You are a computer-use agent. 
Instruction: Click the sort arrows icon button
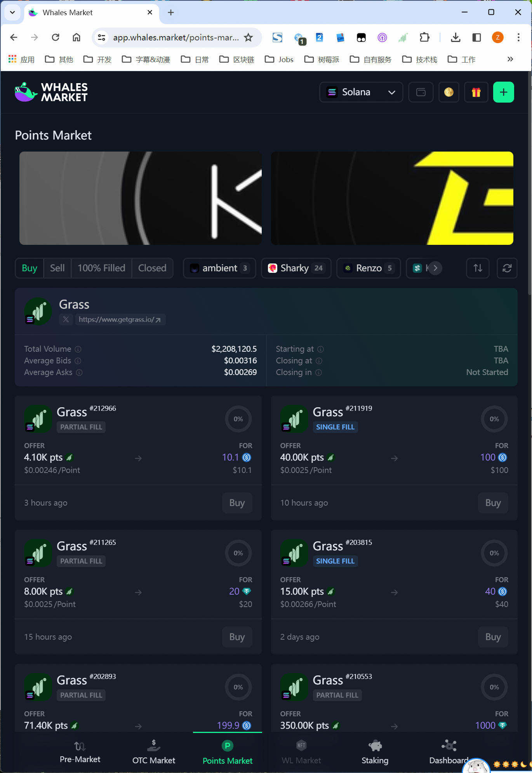478,268
